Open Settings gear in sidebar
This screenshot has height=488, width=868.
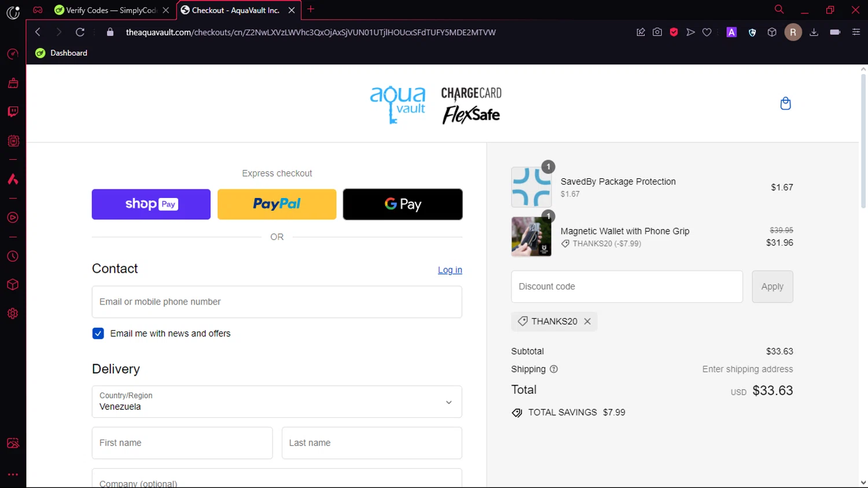(13, 313)
